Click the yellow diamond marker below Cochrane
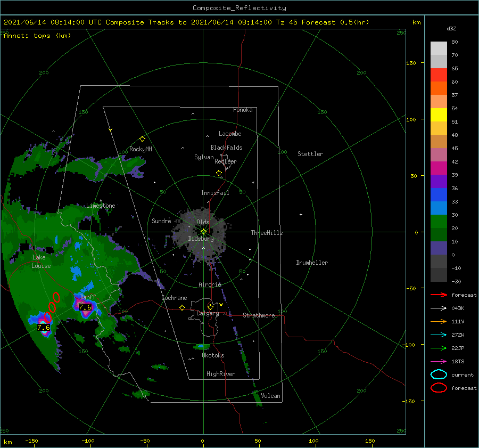479x448 pixels. coord(182,308)
